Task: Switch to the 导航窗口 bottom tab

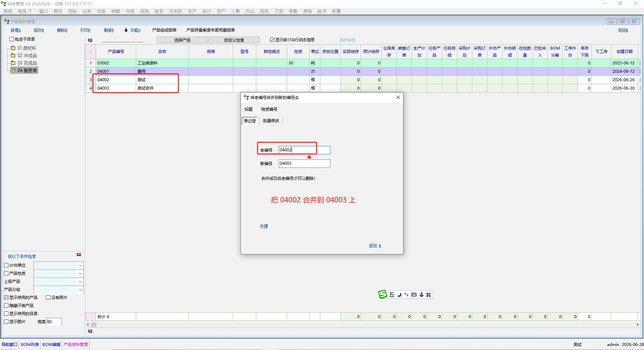Action: tap(9, 345)
